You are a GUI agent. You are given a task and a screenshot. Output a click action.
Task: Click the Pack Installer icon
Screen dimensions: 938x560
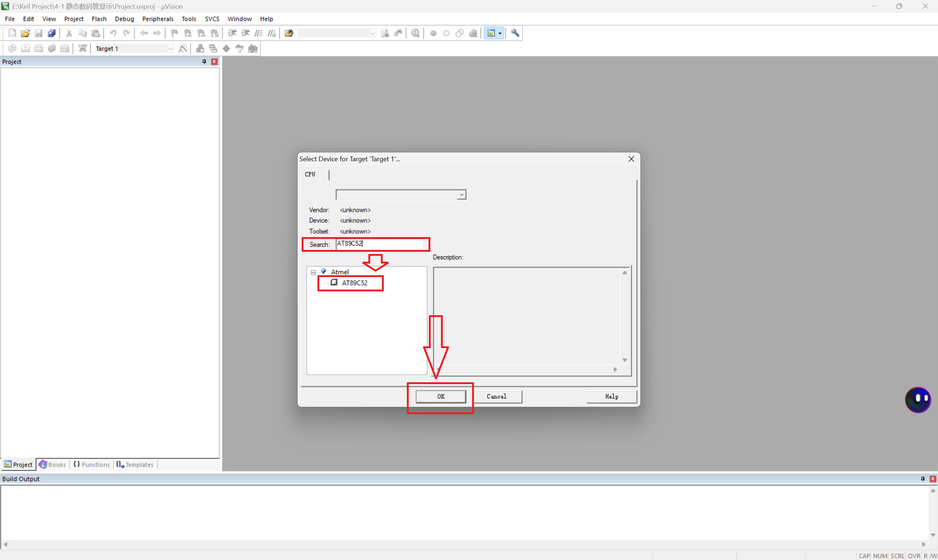coord(253,48)
